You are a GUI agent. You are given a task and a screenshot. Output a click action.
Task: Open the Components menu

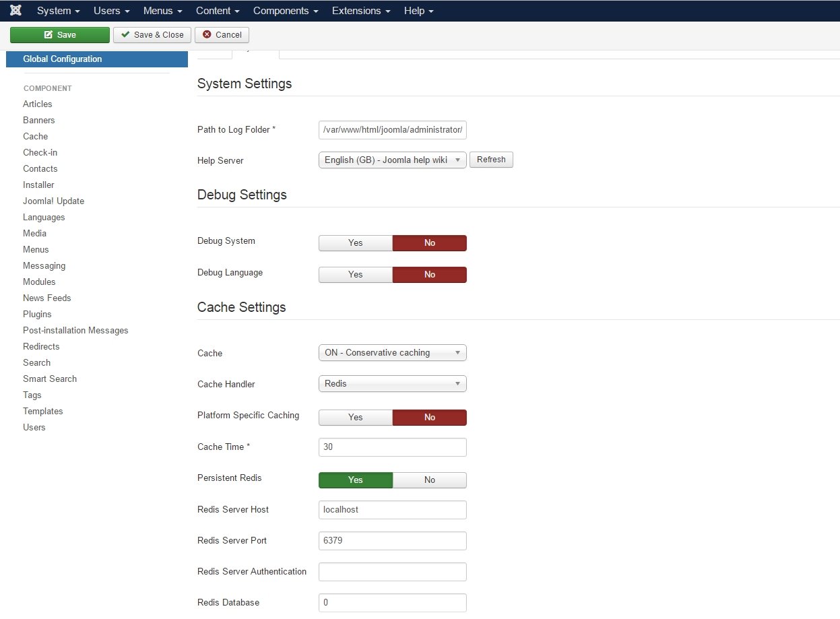point(286,11)
